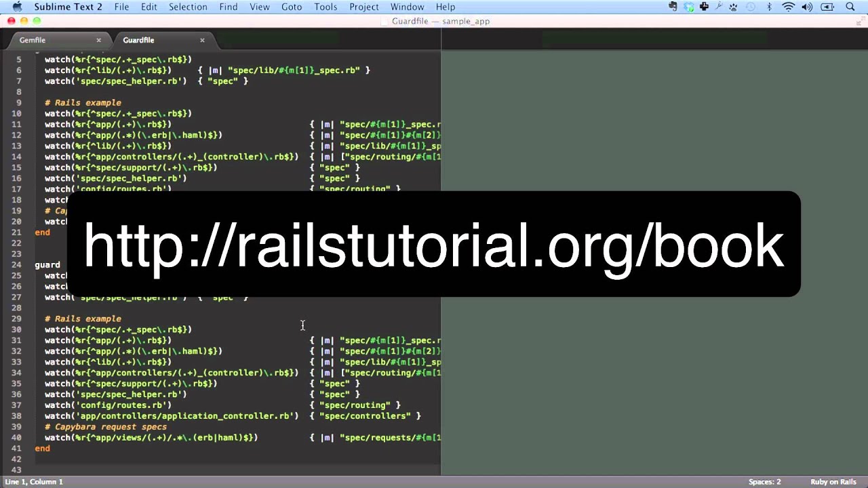Screen dimensions: 868x488
Task: Click the Dropbox menu bar icon
Action: [x=689, y=7]
